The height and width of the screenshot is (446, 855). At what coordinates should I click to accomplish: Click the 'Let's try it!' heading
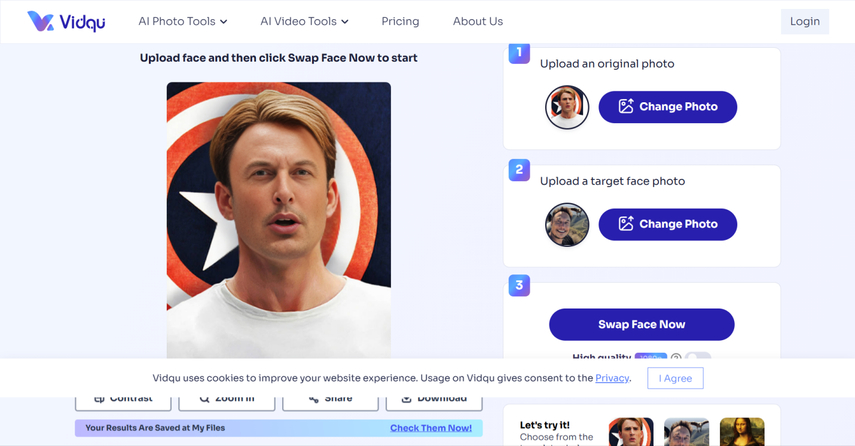[545, 425]
